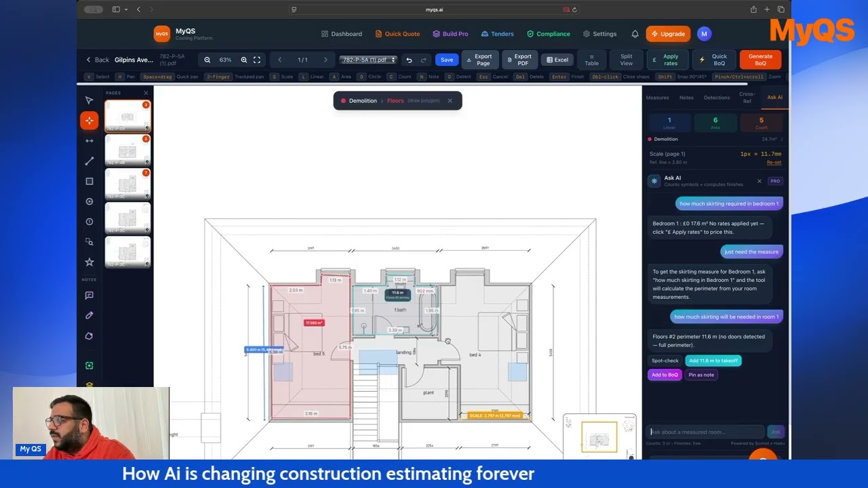Viewport: 868px width, 488px height.
Task: Click Export PDF button
Action: coord(519,60)
